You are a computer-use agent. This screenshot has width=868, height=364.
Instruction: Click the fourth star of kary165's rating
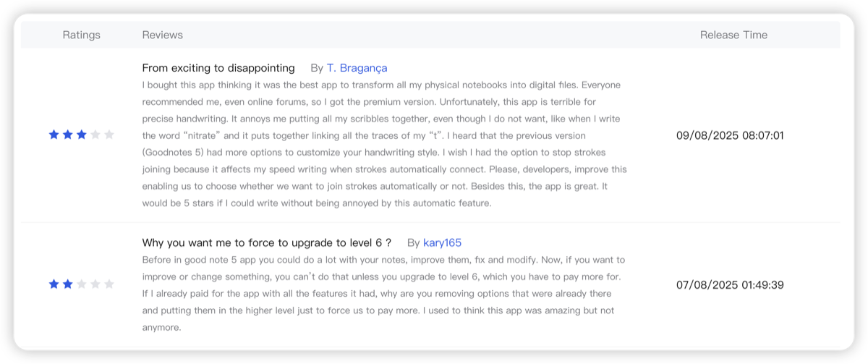coord(95,284)
